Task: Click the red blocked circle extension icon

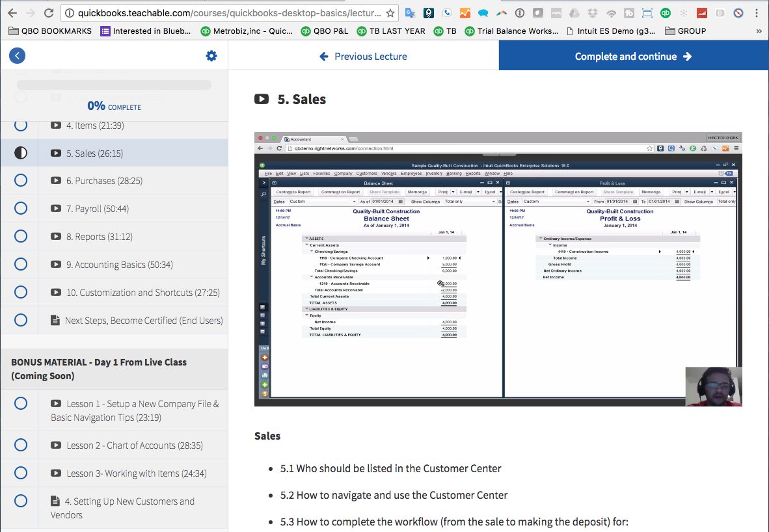Action: 738,13
